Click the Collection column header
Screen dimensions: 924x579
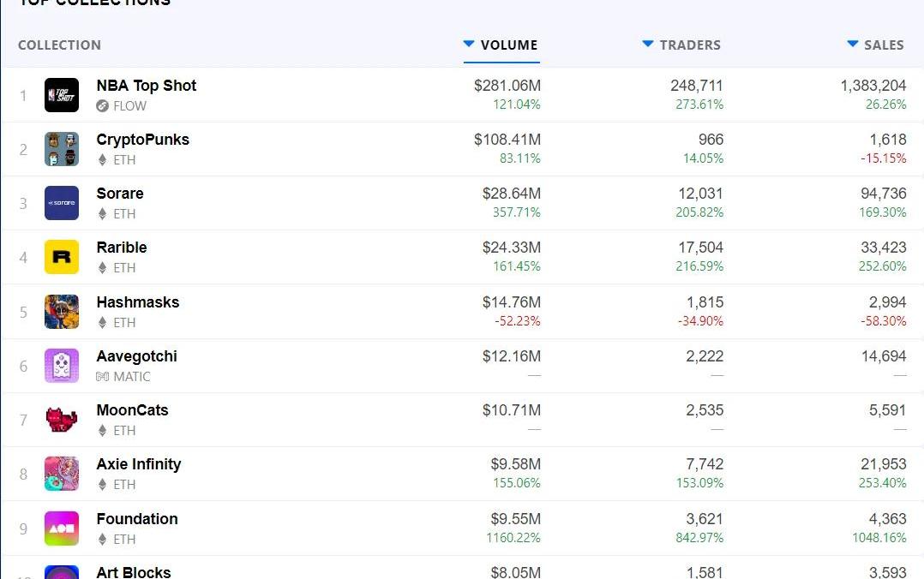[59, 45]
